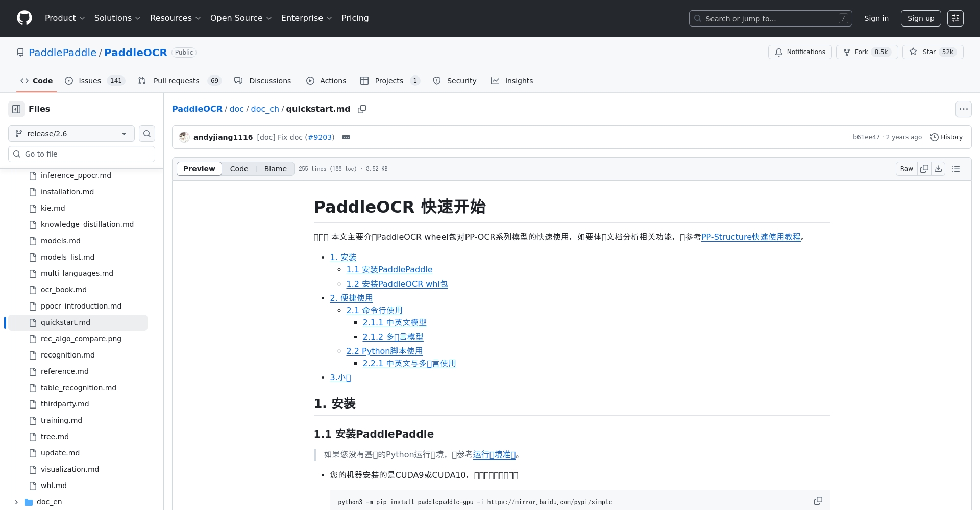This screenshot has width=980, height=510.
Task: Open the Raw file view
Action: 906,169
